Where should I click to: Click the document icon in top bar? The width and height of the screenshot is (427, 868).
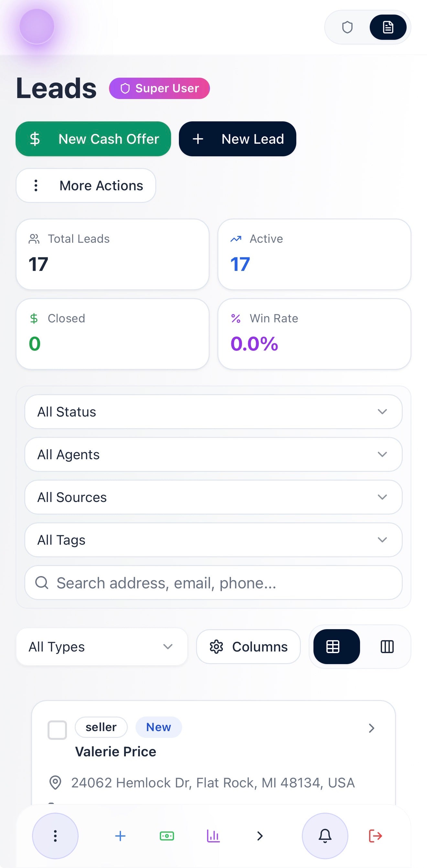tap(388, 27)
